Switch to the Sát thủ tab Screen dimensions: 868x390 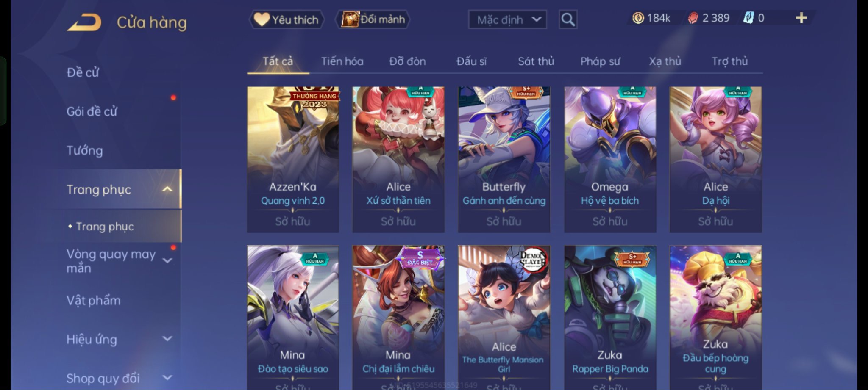pos(536,61)
